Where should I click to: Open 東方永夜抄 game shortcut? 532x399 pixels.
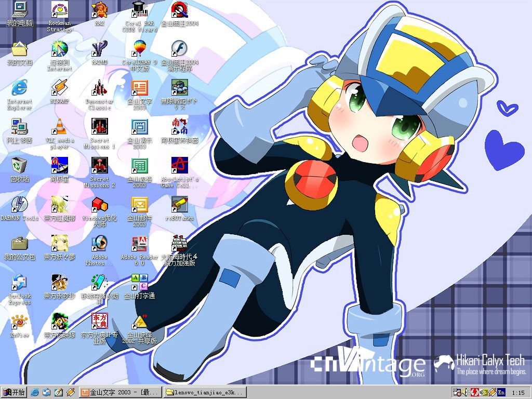tap(60, 287)
